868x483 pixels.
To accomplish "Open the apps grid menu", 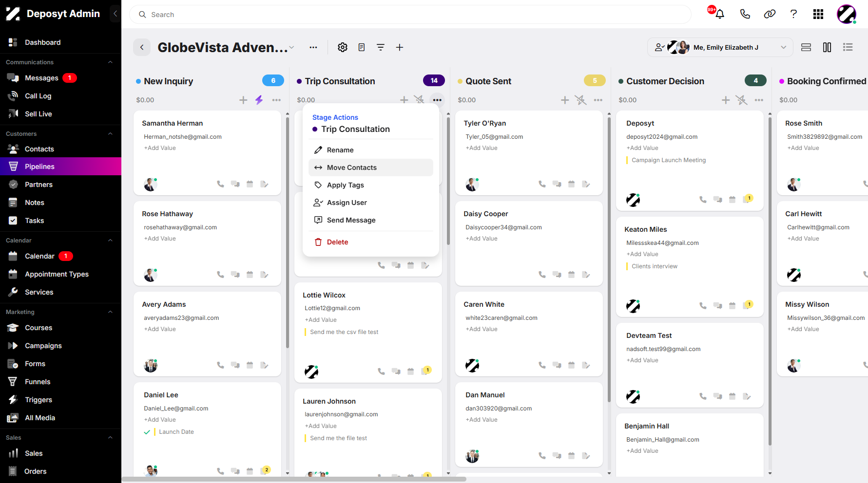I will coord(818,14).
